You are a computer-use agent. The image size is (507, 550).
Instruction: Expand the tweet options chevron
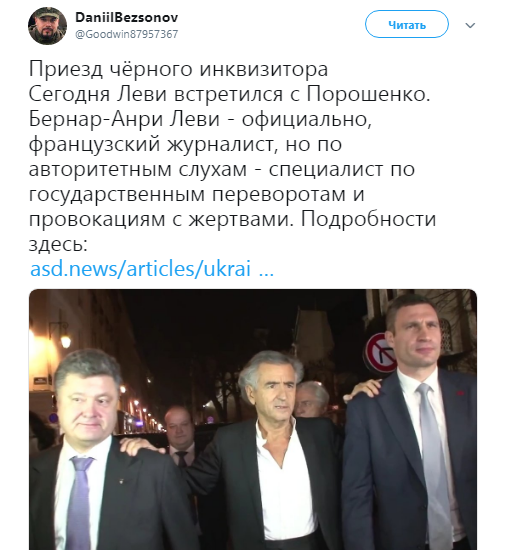(470, 25)
